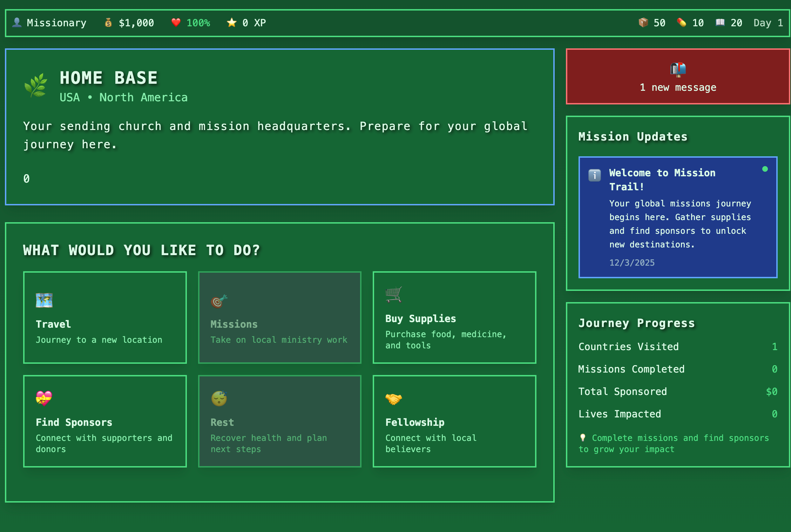This screenshot has height=532, width=791.
Task: Click the sleeping face Rest icon
Action: coord(219,398)
